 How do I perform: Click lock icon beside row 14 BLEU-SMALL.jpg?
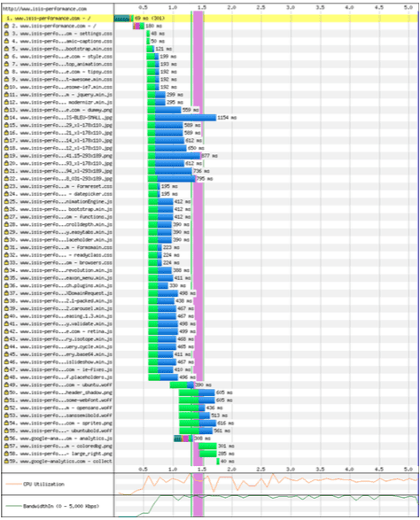pos(6,118)
